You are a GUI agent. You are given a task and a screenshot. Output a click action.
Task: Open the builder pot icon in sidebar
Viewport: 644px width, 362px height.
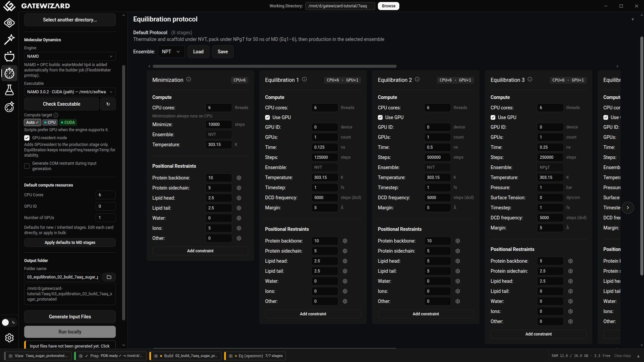9,56
